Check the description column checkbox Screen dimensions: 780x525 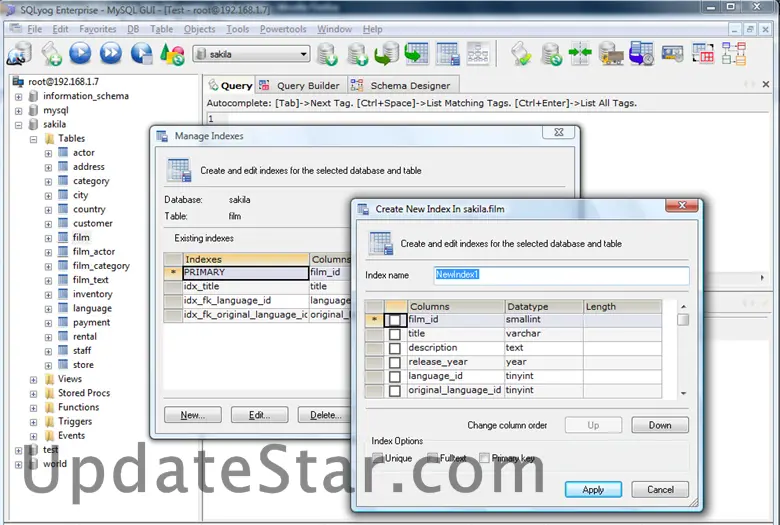pos(394,348)
